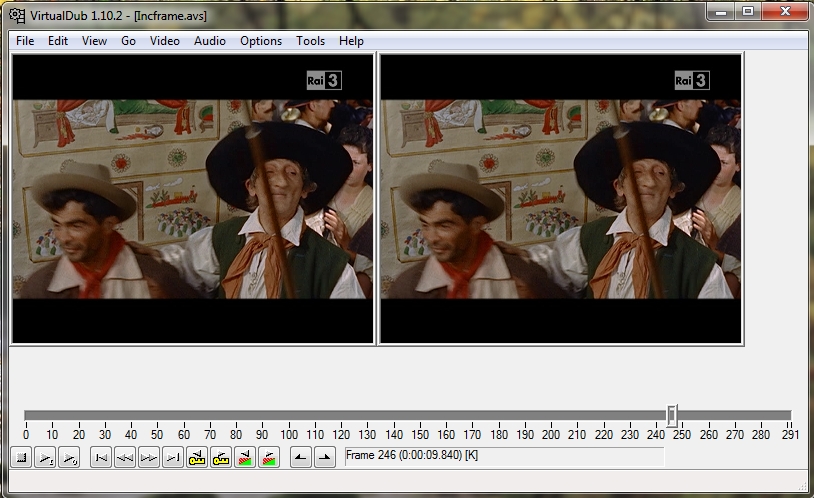Viewport: 814px width, 498px height.
Task: Step backward one frame
Action: pos(125,457)
